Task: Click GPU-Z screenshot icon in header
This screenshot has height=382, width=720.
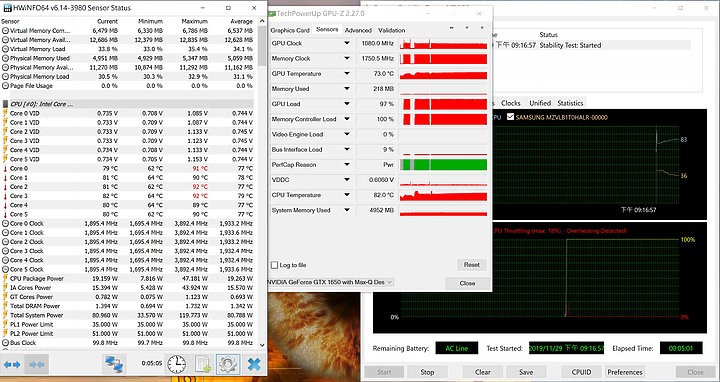Action: point(451,28)
